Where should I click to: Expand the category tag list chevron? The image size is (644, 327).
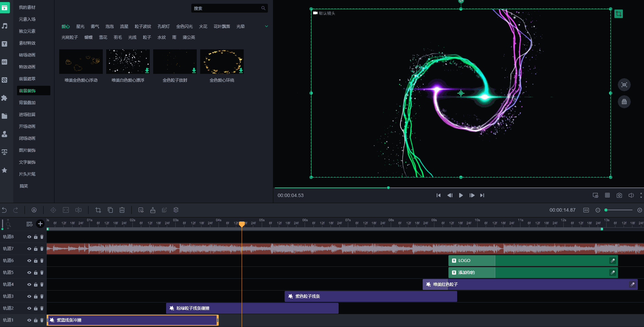coord(267,26)
